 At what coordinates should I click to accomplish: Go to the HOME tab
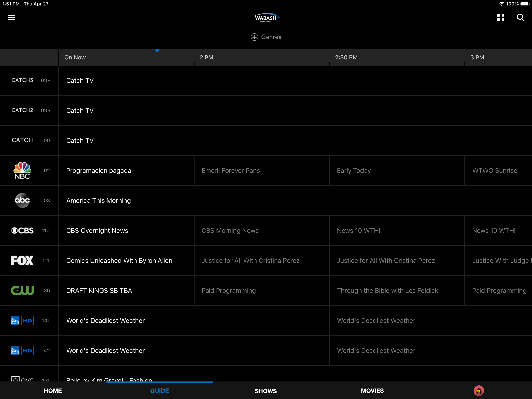point(53,391)
